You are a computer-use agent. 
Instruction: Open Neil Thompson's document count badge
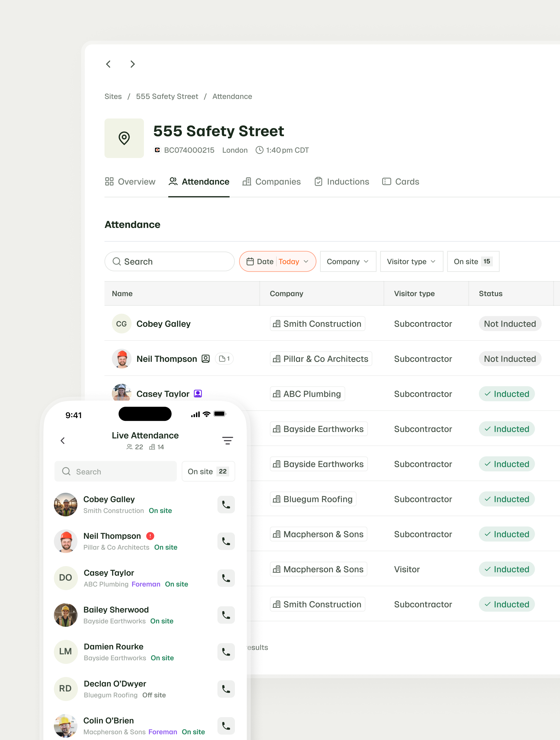[x=224, y=359]
